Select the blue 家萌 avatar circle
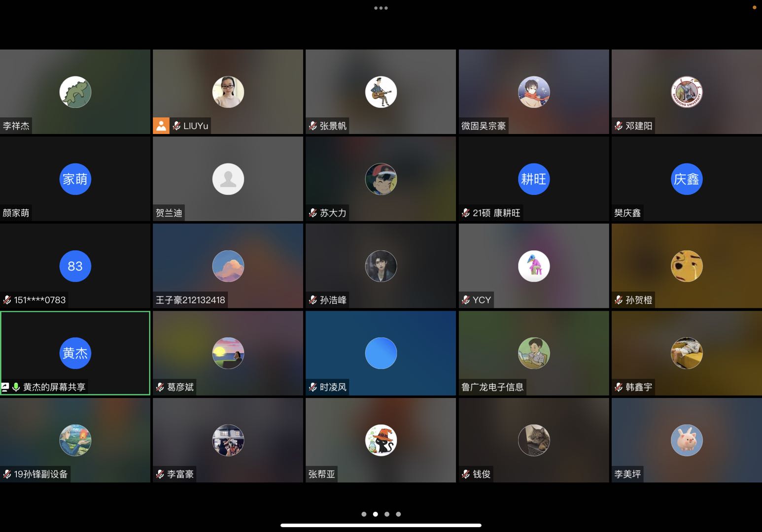 75,179
